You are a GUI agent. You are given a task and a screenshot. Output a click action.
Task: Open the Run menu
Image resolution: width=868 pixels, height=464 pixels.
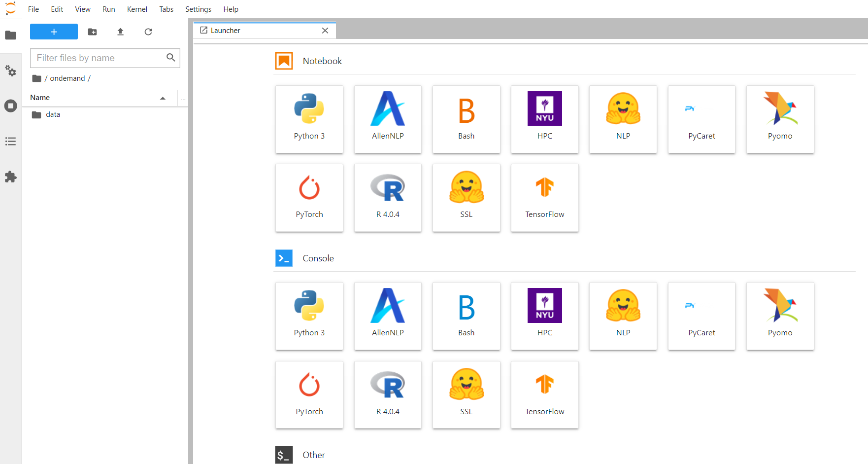tap(109, 9)
